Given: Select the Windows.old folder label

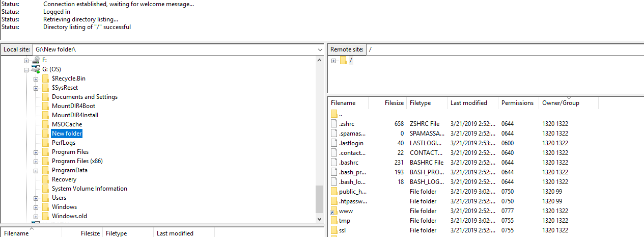Looking at the screenshot, I should click(x=69, y=216).
